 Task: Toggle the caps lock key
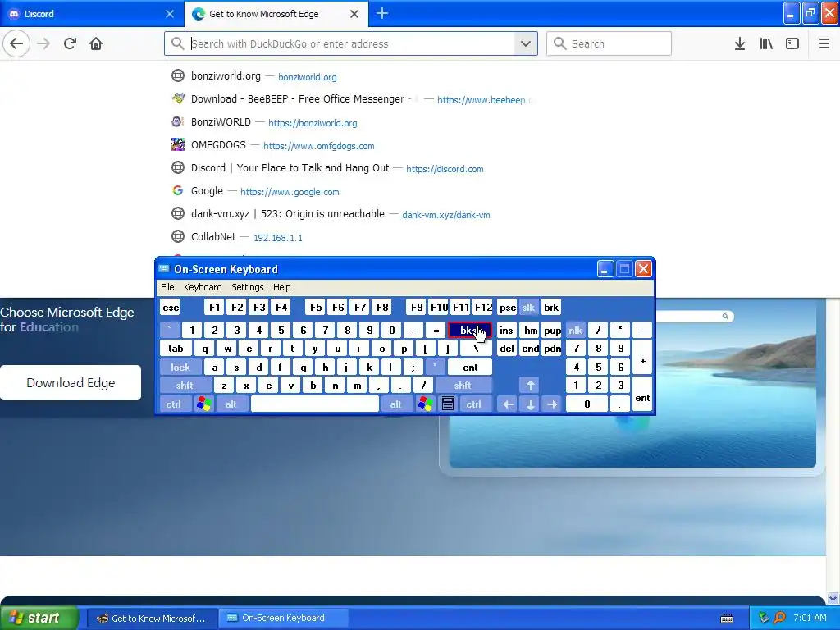pyautogui.click(x=180, y=367)
